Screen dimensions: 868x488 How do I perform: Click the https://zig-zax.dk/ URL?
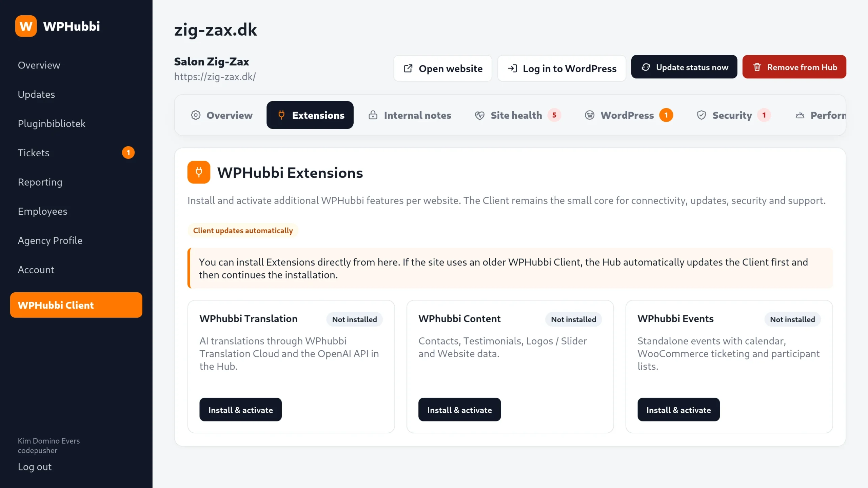coord(215,77)
